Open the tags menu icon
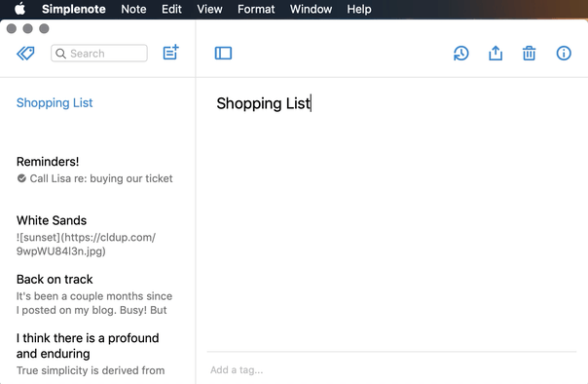 pos(25,54)
